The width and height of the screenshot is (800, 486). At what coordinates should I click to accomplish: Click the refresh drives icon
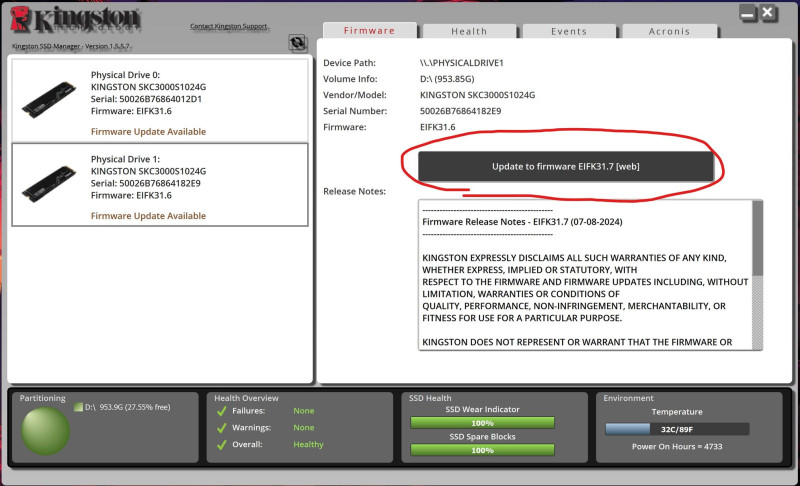point(297,42)
